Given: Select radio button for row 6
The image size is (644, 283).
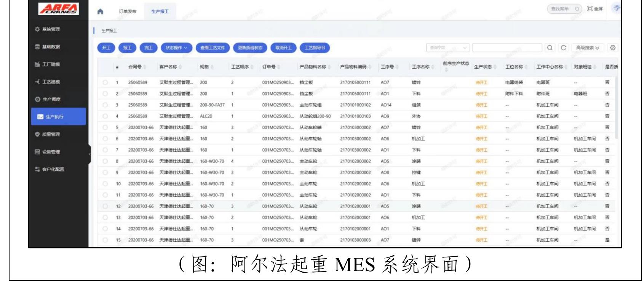Looking at the screenshot, I should (105, 138).
